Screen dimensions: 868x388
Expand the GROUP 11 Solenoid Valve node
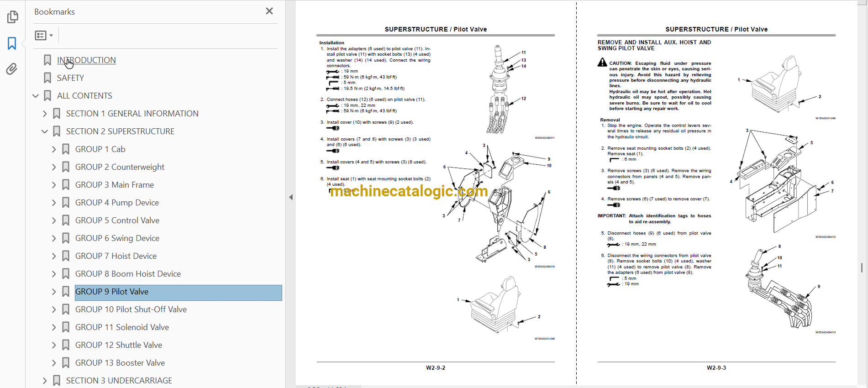pos(54,327)
